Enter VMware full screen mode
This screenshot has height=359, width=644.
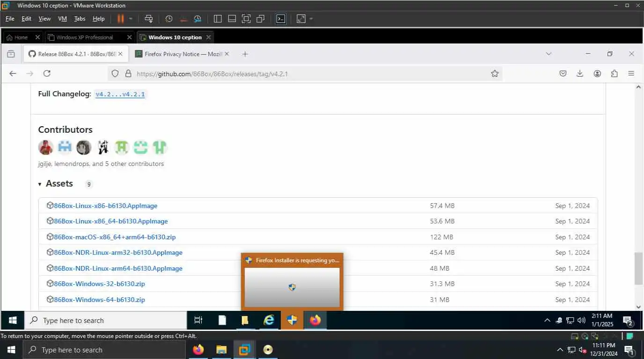(x=246, y=19)
